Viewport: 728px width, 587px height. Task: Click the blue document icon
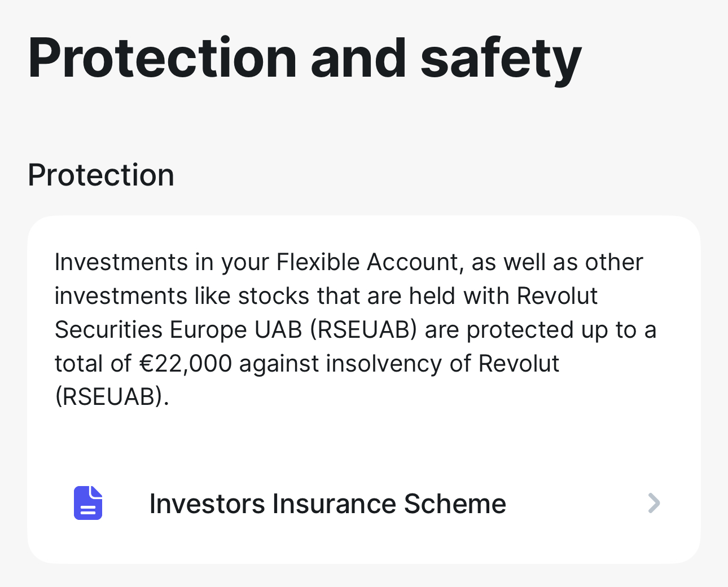[x=88, y=503]
